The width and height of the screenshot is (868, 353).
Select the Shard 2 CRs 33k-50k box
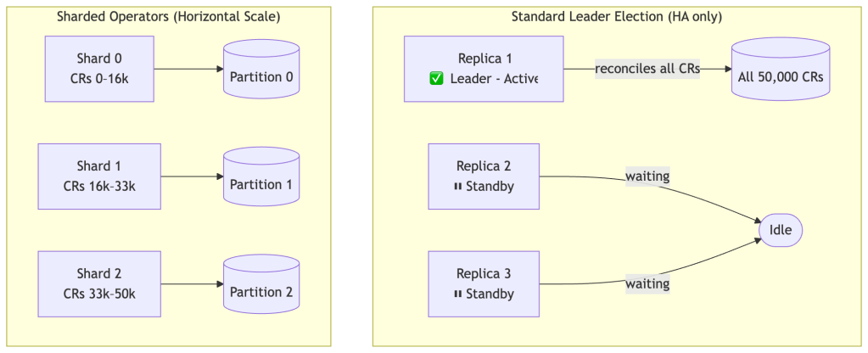click(100, 283)
